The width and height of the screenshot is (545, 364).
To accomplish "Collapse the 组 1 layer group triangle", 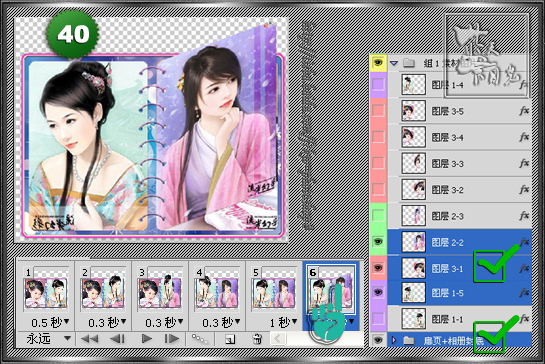I will click(393, 63).
